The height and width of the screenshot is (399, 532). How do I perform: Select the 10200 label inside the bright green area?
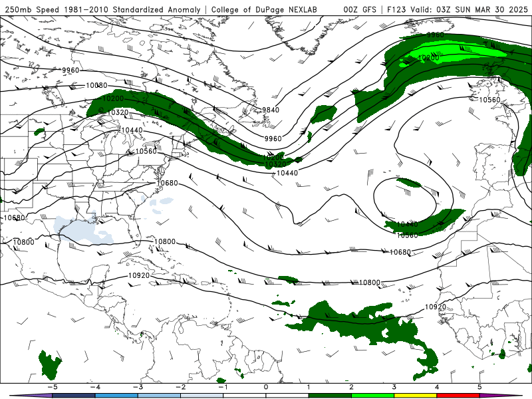tap(428, 58)
